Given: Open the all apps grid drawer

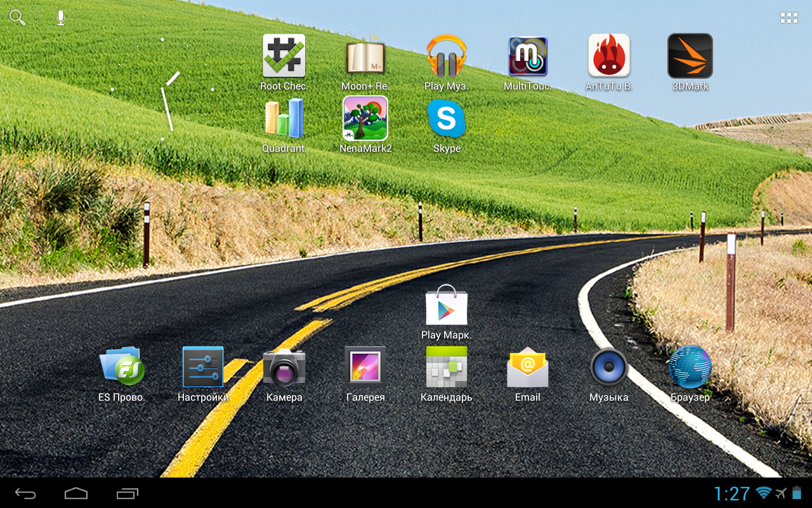Looking at the screenshot, I should pos(789,18).
